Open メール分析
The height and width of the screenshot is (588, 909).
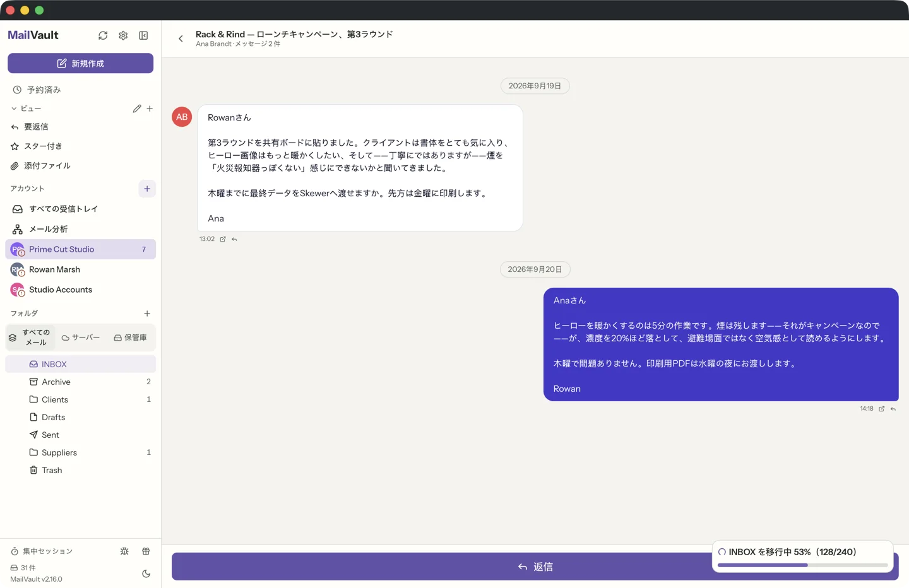click(80, 229)
